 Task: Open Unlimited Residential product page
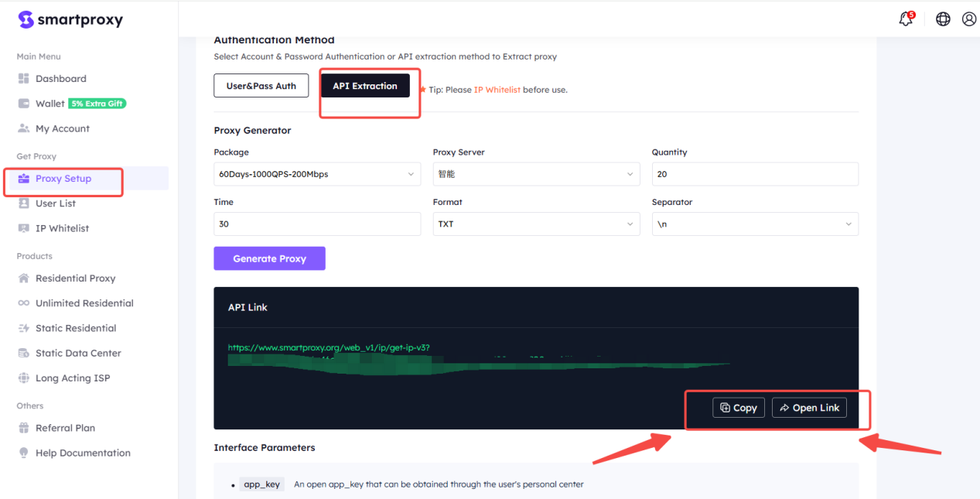click(x=85, y=303)
